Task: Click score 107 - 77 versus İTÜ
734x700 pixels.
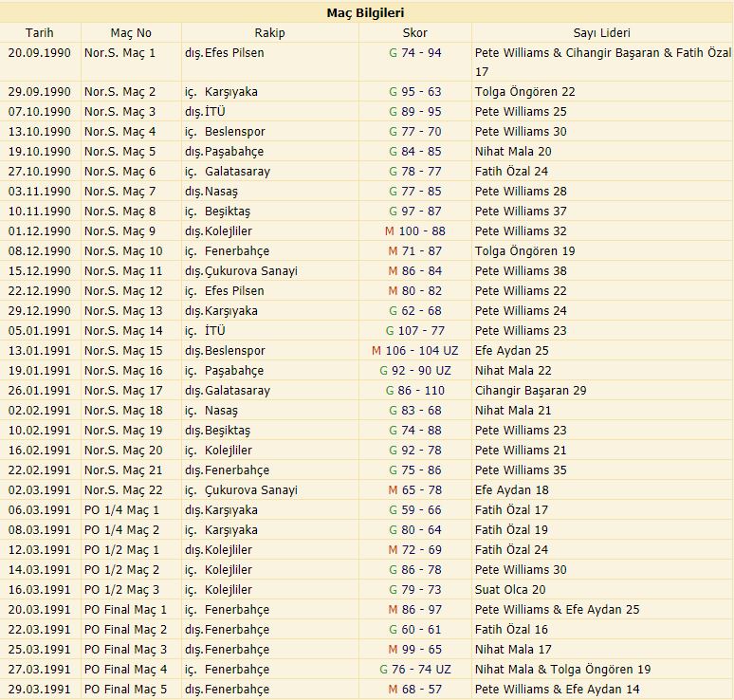Action: [415, 330]
